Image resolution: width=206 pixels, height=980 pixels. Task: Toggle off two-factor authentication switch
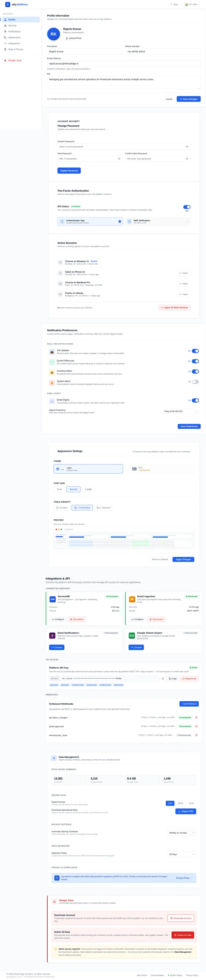coord(187,207)
